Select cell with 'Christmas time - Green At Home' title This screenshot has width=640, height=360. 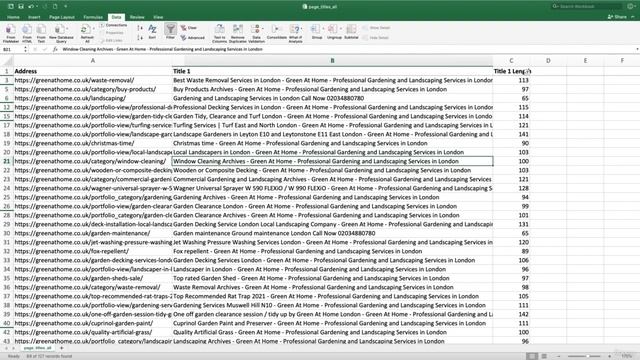[x=332, y=143]
